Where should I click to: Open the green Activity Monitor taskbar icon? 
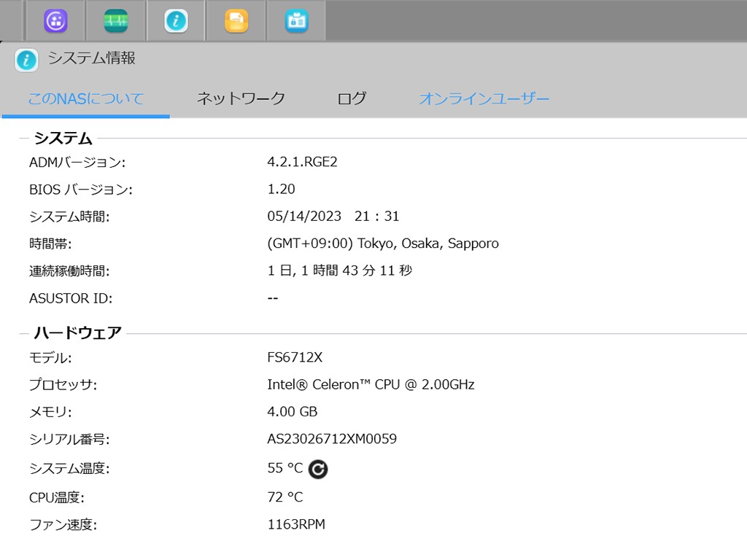[x=116, y=21]
